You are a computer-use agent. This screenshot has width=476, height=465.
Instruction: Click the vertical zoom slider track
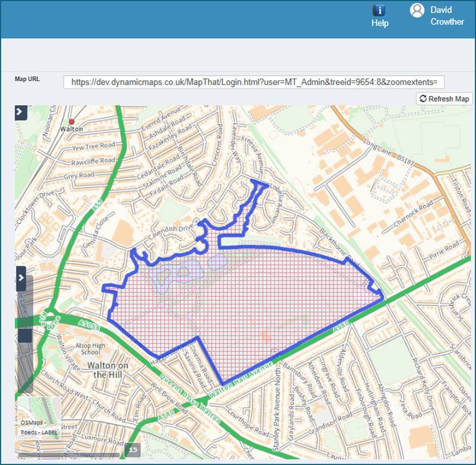(25, 334)
